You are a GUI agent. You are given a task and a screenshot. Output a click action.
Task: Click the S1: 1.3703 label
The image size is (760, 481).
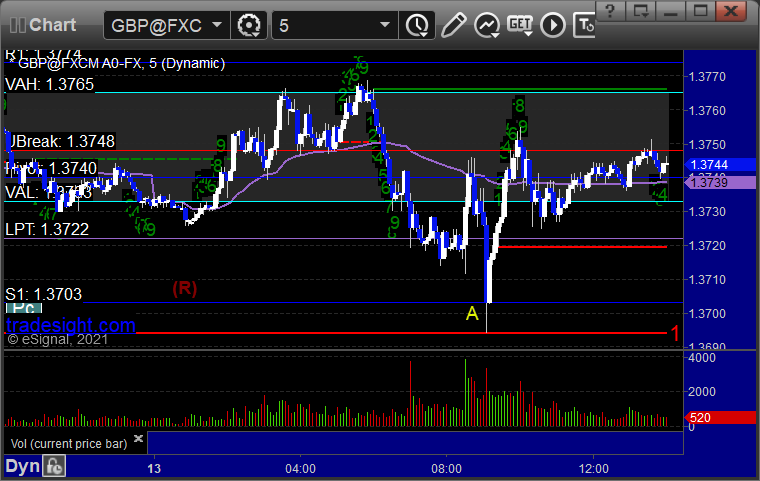click(x=44, y=294)
